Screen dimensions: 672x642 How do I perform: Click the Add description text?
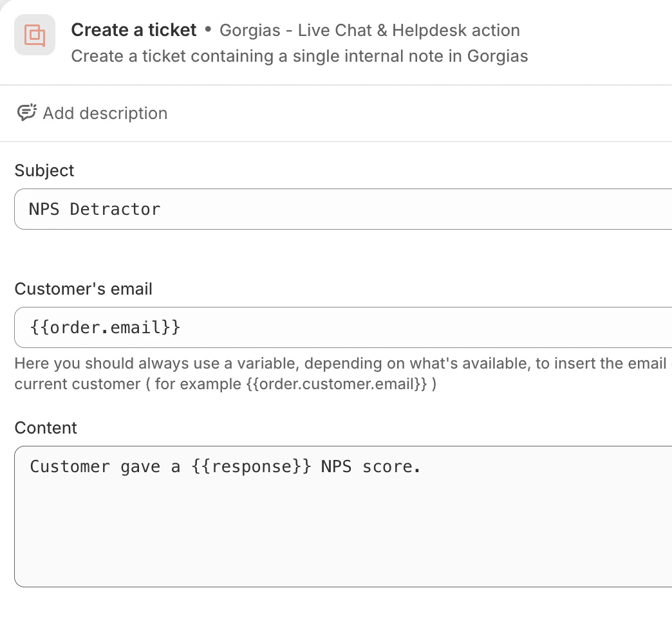105,113
